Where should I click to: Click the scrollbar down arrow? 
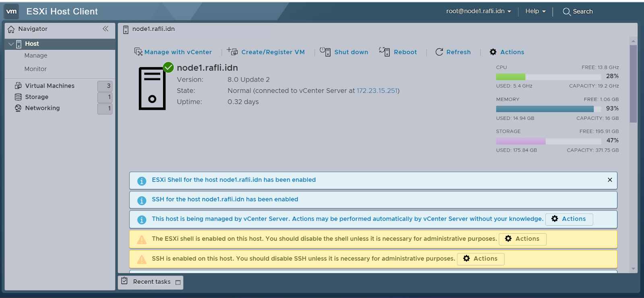tap(633, 269)
